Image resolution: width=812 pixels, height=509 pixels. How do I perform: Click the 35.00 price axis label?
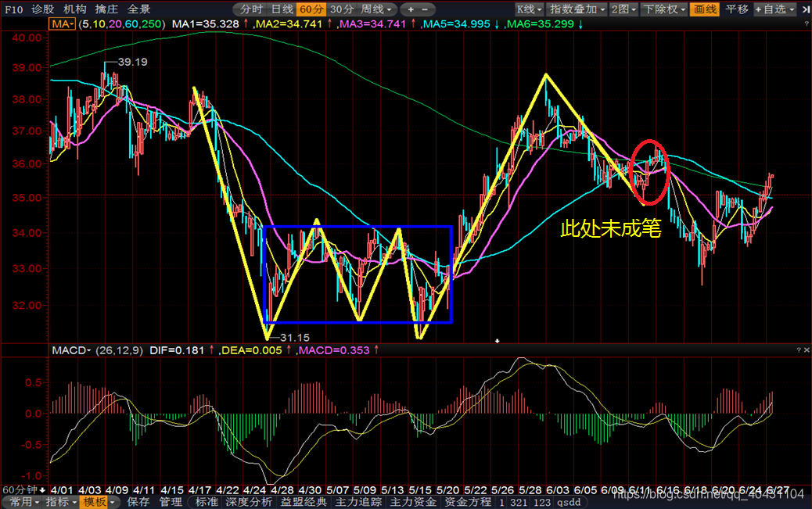point(27,198)
